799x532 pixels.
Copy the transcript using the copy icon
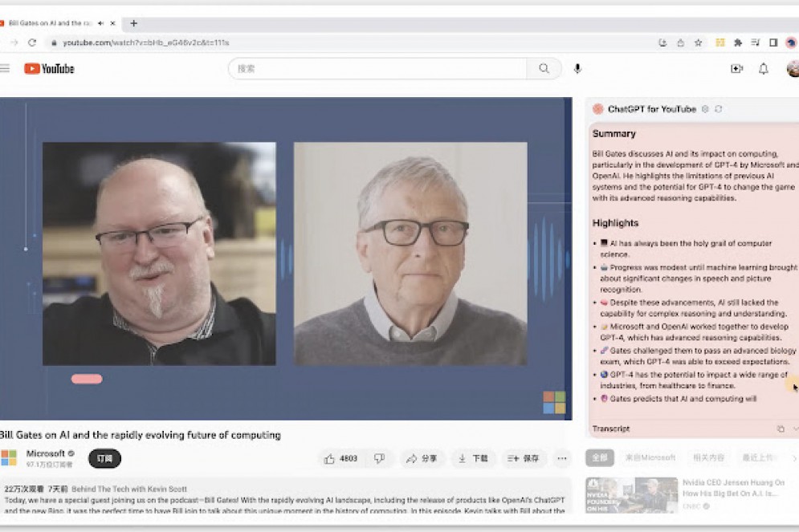point(781,429)
